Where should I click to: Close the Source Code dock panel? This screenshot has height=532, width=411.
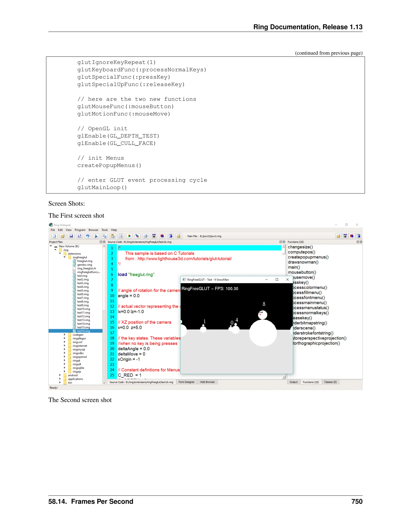point(284,242)
